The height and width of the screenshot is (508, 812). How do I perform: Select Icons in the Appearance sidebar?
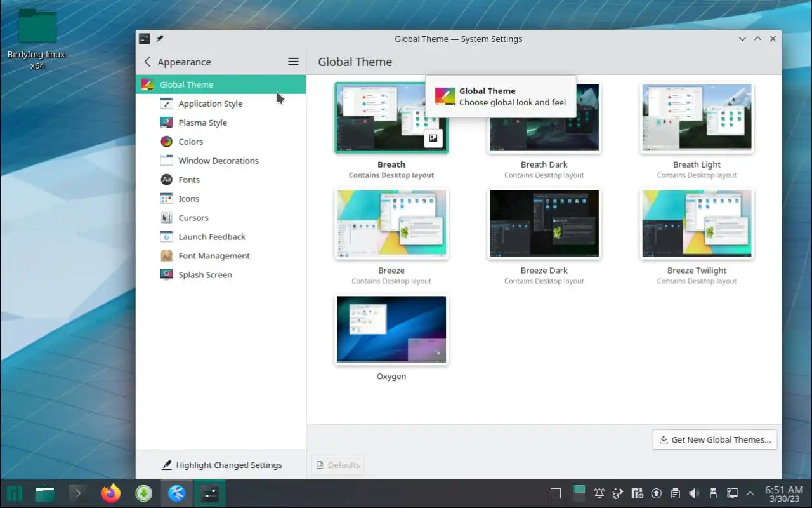221,199
